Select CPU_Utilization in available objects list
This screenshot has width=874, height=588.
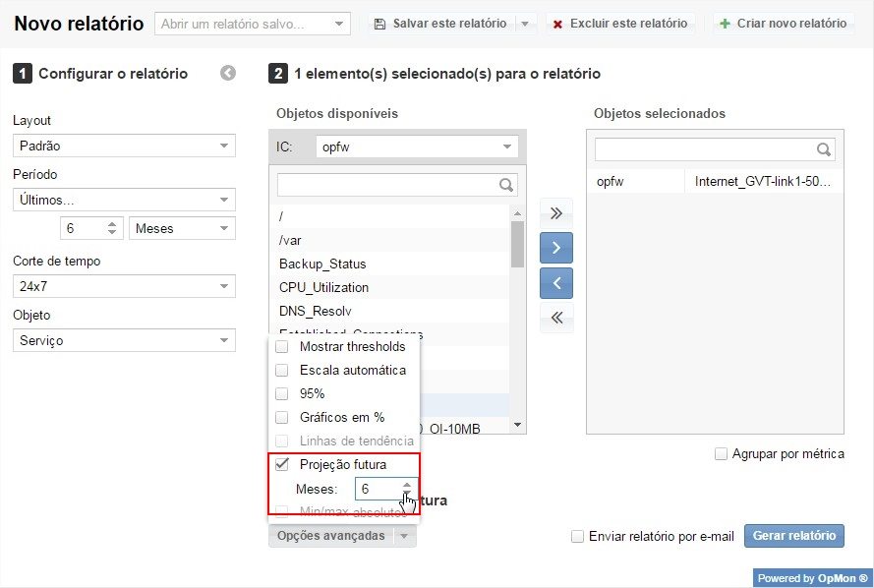click(x=324, y=287)
